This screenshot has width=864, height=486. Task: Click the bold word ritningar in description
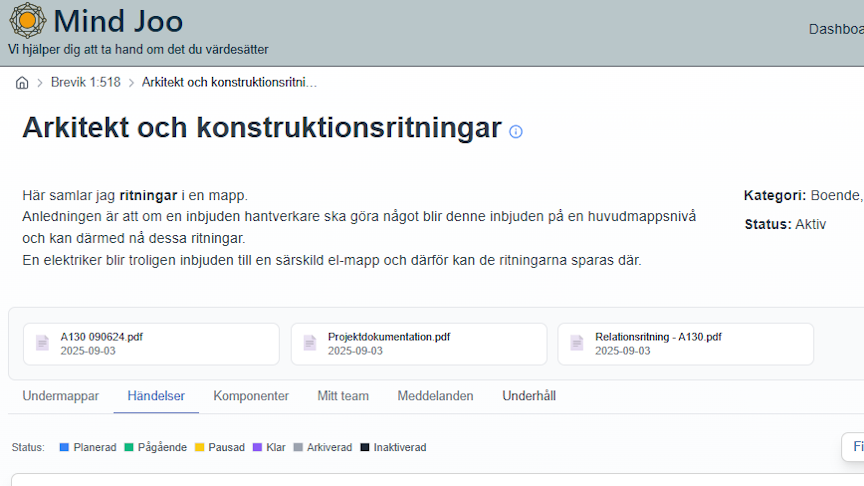point(148,196)
